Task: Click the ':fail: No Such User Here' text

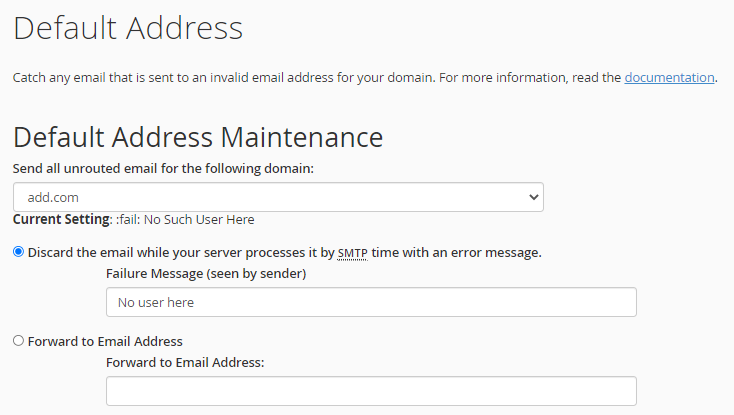Action: (x=199, y=219)
